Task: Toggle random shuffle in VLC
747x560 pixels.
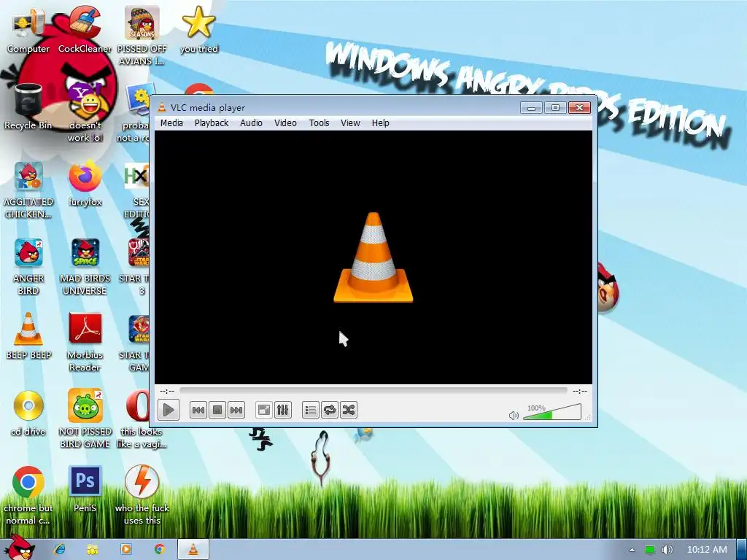Action: 348,410
